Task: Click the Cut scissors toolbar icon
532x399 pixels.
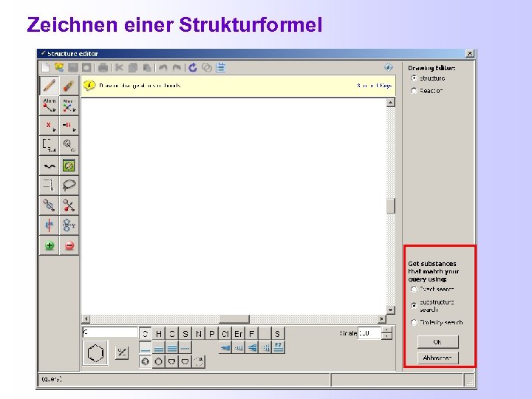Action: 119,67
